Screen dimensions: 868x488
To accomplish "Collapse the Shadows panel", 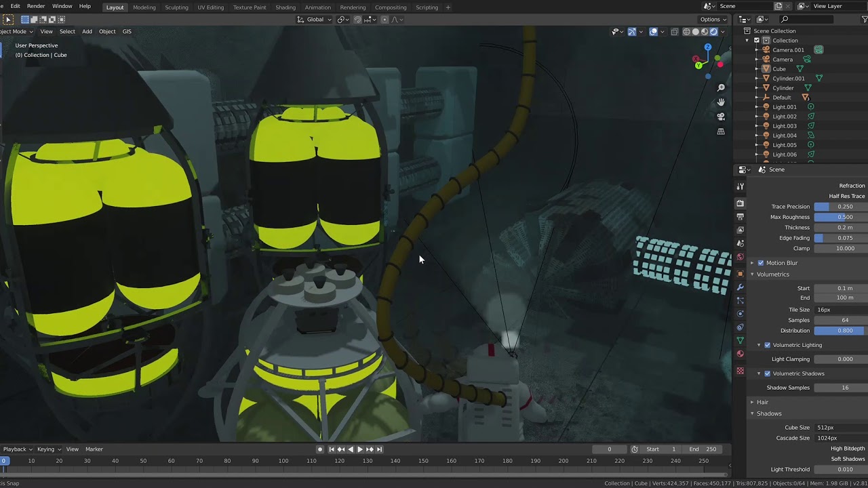I will point(769,413).
